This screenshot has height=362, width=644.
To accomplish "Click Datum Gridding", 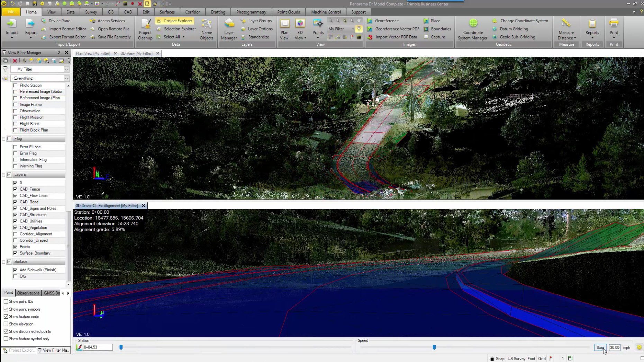I will coord(510,29).
